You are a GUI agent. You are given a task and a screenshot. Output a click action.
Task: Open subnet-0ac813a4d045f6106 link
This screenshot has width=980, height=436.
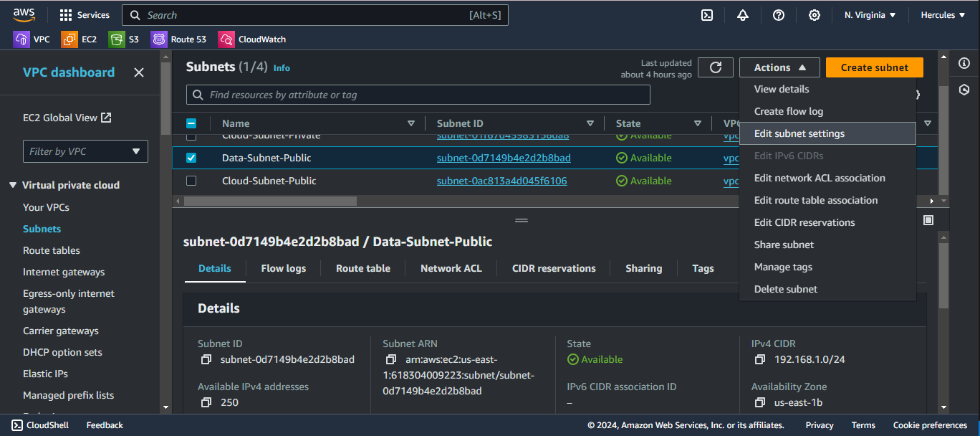point(501,181)
